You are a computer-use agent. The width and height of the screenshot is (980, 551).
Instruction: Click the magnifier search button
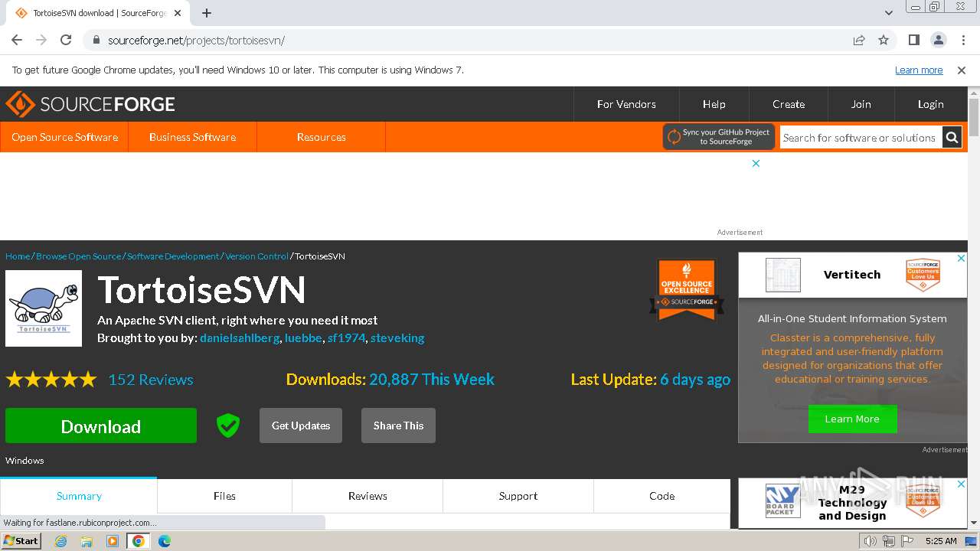pyautogui.click(x=952, y=138)
